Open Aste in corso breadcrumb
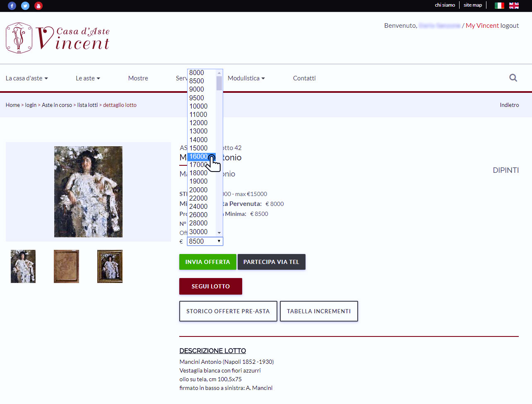Viewport: 532px width, 404px height. pos(57,105)
